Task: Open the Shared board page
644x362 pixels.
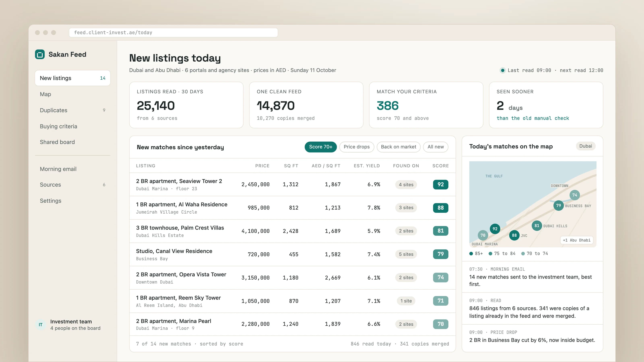Action: 72,142
